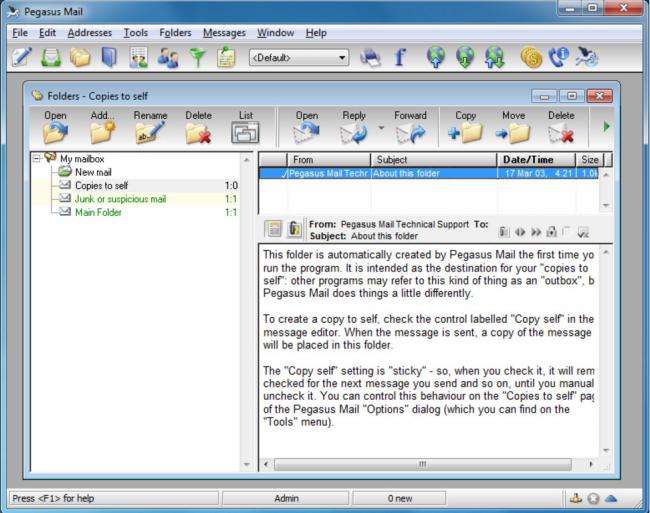This screenshot has height=513, width=650.
Task: Delete folder with the folder Delete button
Action: pos(199,127)
